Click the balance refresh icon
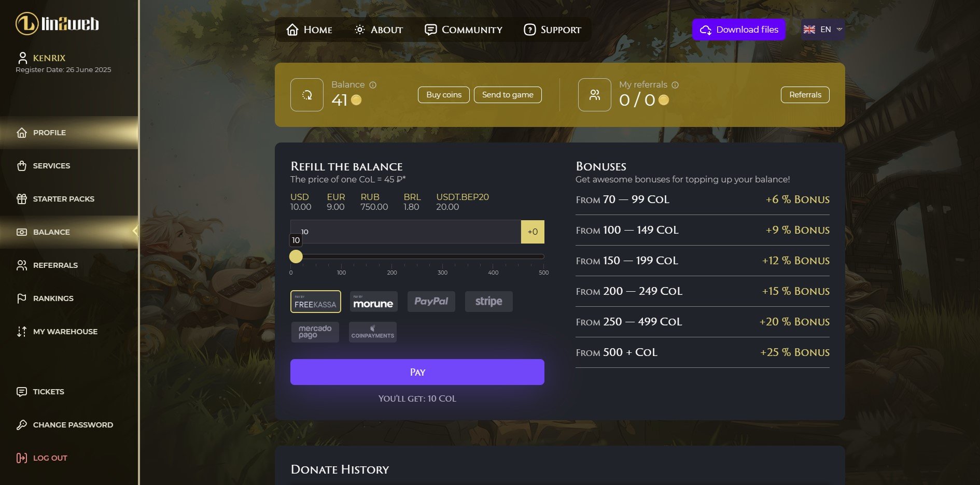Image resolution: width=980 pixels, height=485 pixels. click(x=307, y=95)
